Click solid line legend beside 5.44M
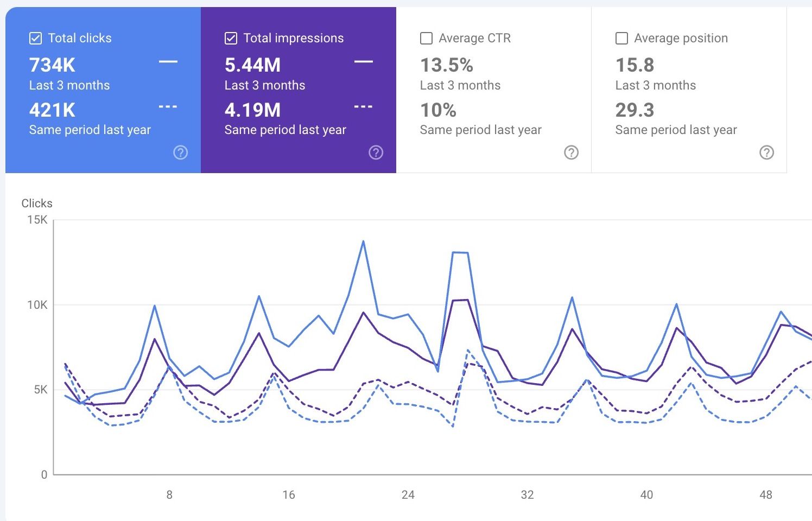Viewport: 812px width, 521px height. coord(363,62)
